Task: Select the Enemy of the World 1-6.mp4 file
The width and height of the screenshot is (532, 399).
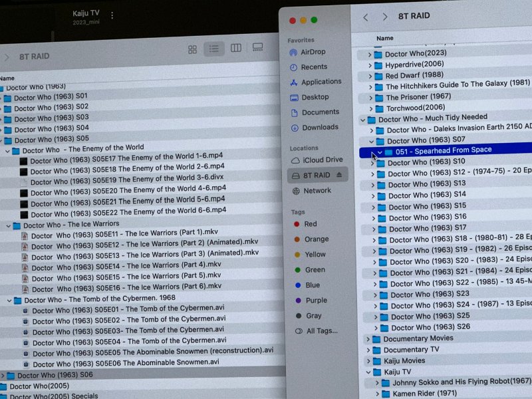Action: (x=126, y=158)
